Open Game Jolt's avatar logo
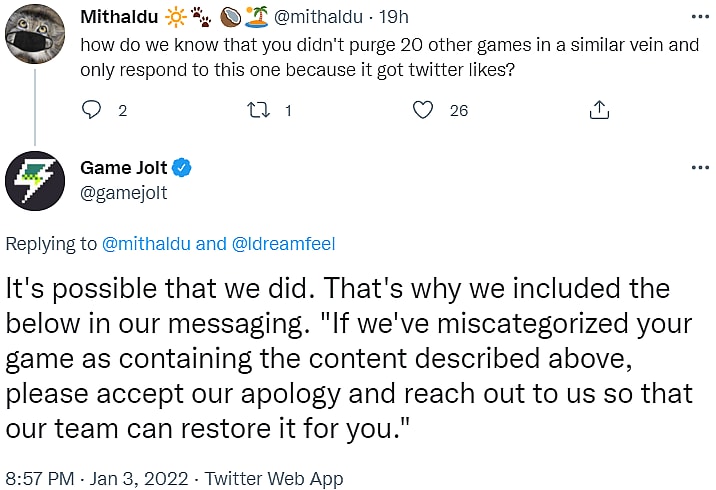This screenshot has width=716, height=490. point(35,182)
